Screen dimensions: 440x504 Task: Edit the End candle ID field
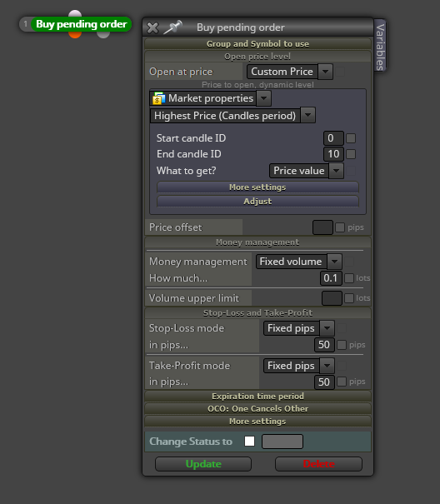point(333,154)
